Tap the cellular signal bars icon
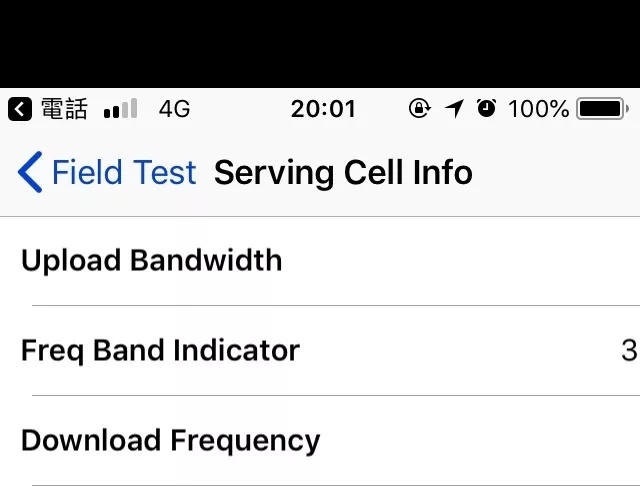The height and width of the screenshot is (486, 640). (x=120, y=109)
